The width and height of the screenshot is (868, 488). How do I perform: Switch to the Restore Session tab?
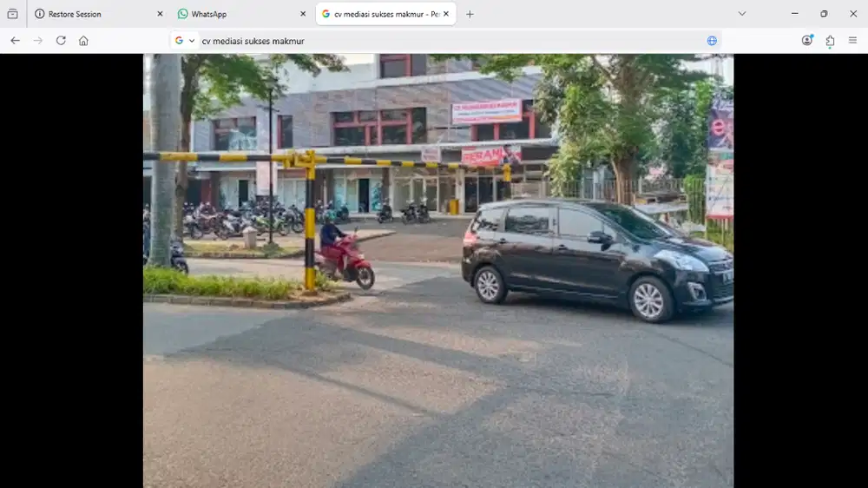point(87,14)
